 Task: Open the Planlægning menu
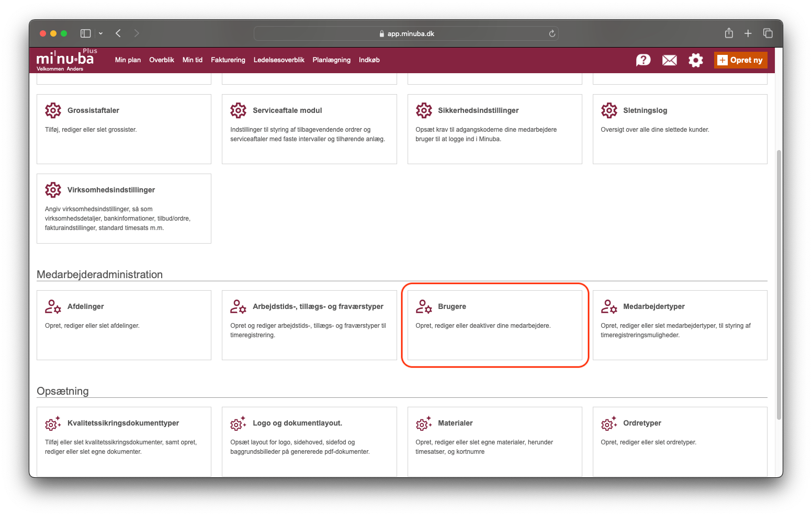click(x=332, y=60)
